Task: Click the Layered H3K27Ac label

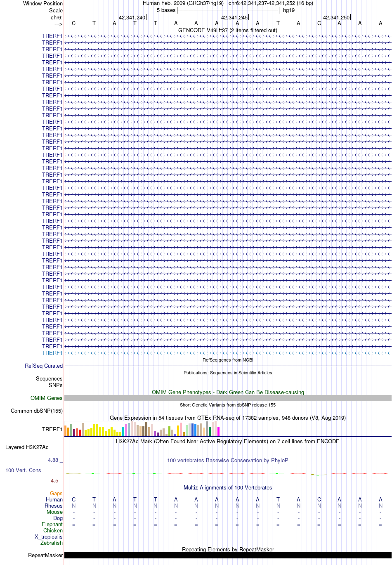Action: tap(27, 447)
